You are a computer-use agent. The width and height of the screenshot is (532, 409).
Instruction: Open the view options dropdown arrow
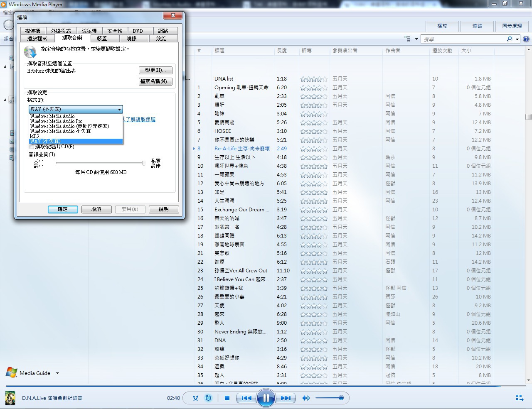[416, 39]
